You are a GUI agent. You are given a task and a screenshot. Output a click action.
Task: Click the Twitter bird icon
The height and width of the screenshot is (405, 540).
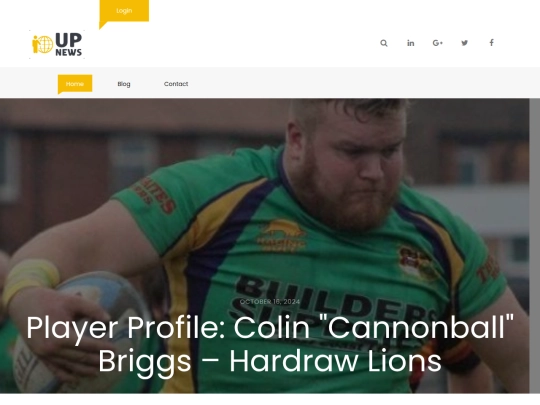coord(465,43)
